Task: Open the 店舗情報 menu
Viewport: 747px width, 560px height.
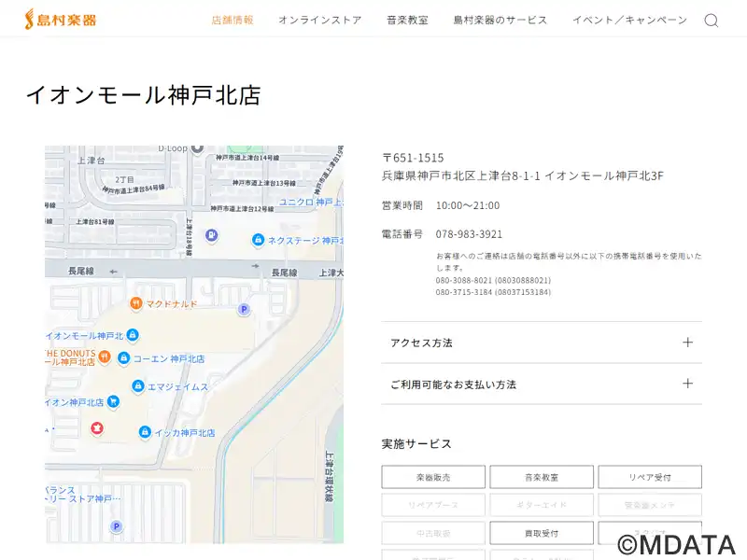Action: tap(233, 20)
